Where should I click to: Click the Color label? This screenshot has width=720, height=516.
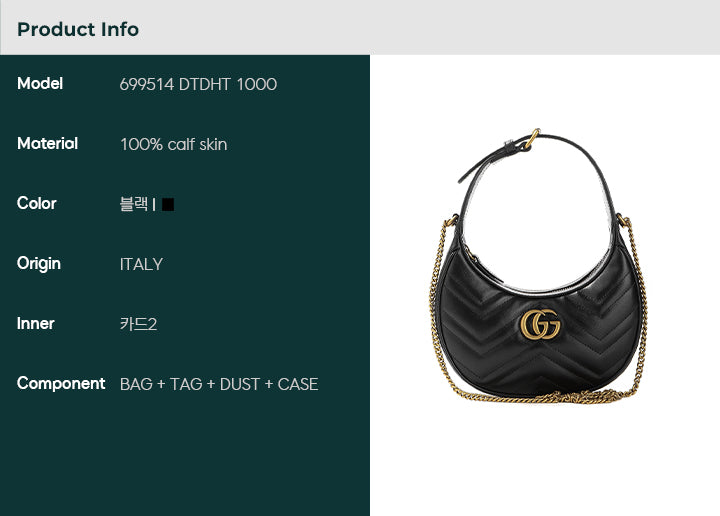(37, 203)
